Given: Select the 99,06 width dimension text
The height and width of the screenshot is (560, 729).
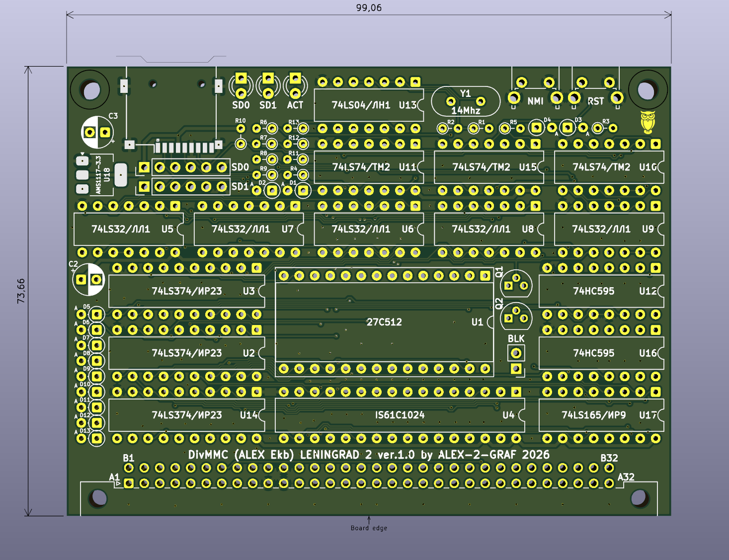Looking at the screenshot, I should pos(369,7).
